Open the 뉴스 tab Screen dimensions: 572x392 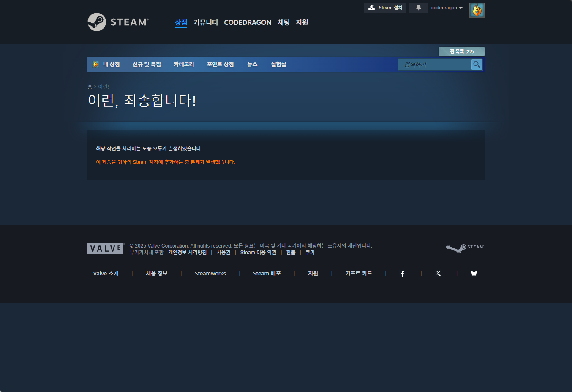tap(252, 64)
